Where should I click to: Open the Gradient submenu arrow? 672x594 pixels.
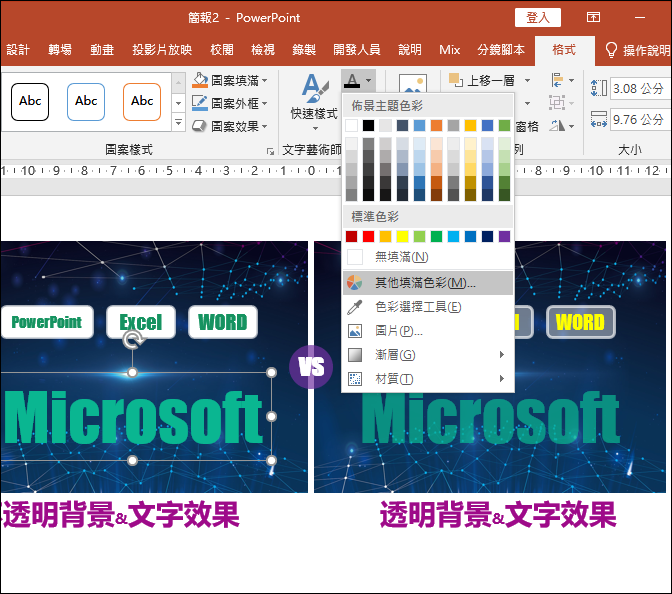click(501, 354)
